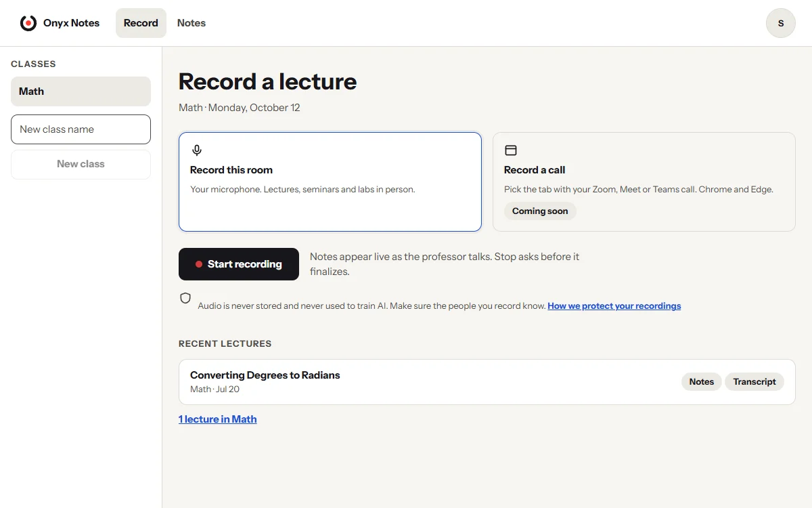Open Transcript for Converting Degrees to Radians
Screen dimensions: 812x508
754,382
